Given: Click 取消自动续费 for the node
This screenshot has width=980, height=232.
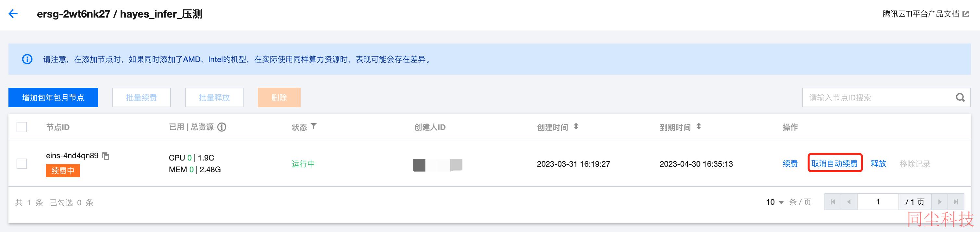Looking at the screenshot, I should click(x=835, y=164).
